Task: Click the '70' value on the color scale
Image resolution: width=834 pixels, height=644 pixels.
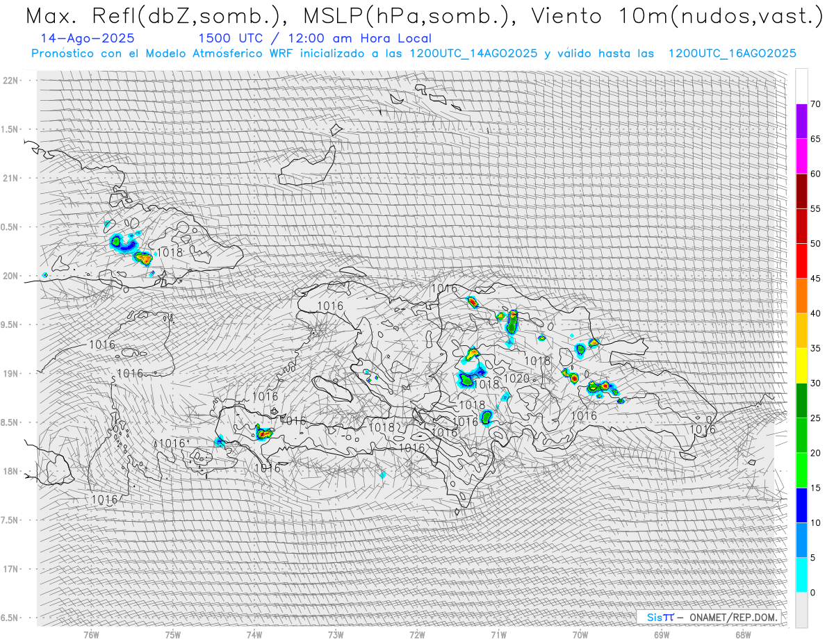Action: (815, 104)
